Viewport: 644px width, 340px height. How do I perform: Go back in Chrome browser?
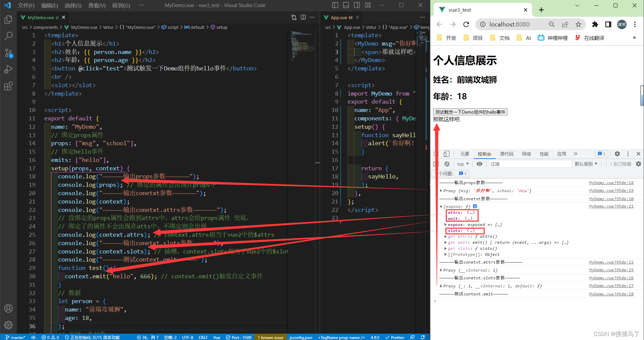tap(440, 24)
